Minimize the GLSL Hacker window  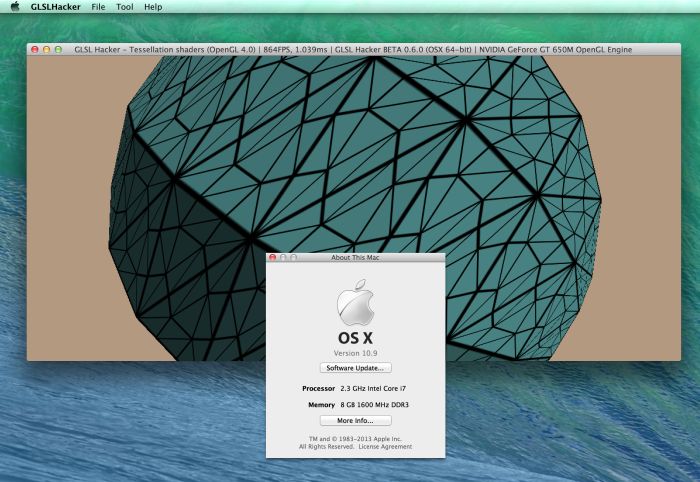click(46, 50)
